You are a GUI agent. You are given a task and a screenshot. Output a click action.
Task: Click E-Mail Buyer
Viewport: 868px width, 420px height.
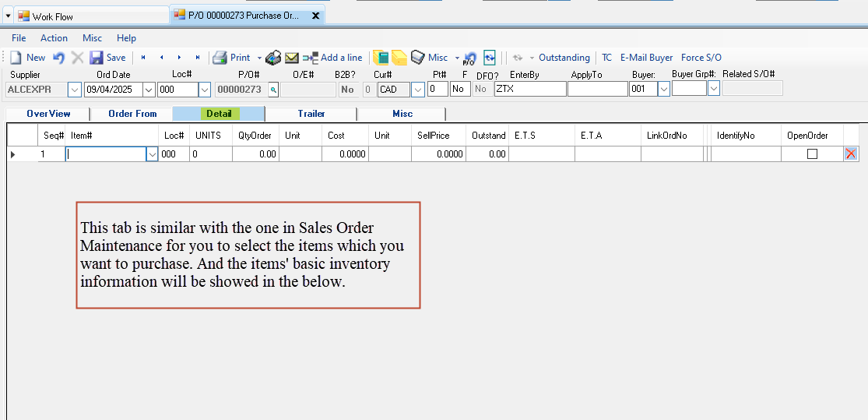pos(647,58)
